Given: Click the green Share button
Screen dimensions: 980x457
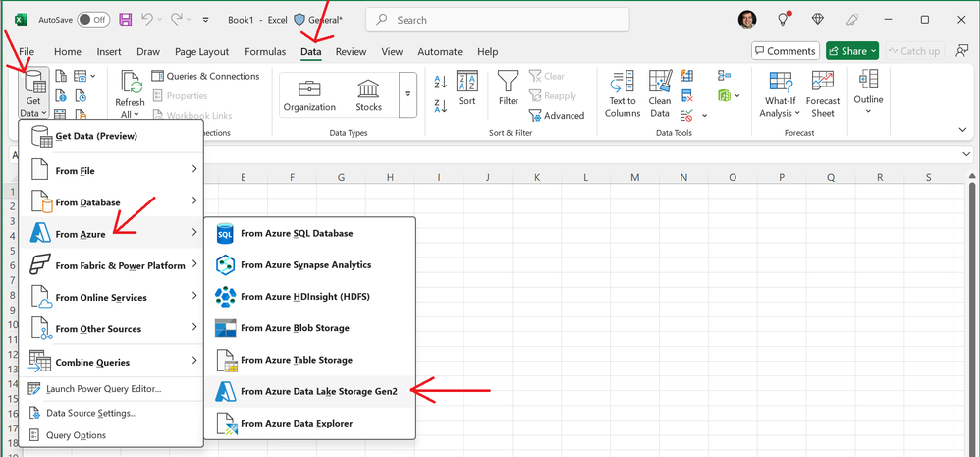Looking at the screenshot, I should [852, 51].
